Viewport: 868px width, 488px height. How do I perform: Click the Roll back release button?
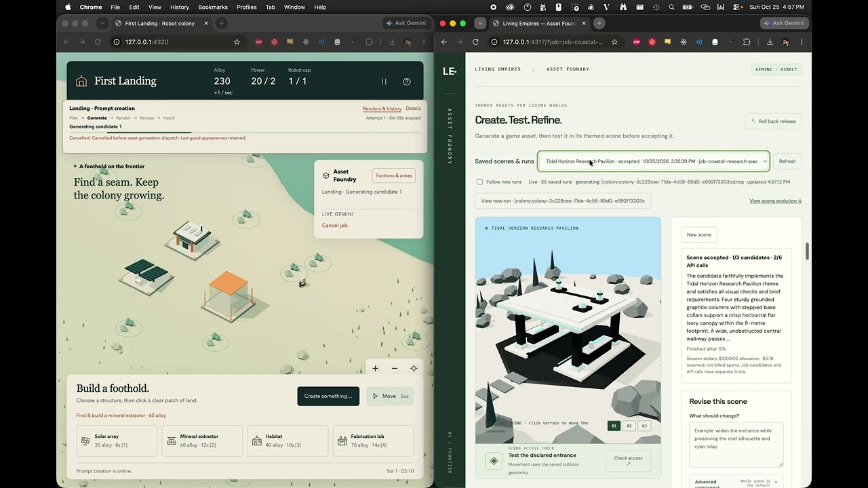[x=773, y=121]
